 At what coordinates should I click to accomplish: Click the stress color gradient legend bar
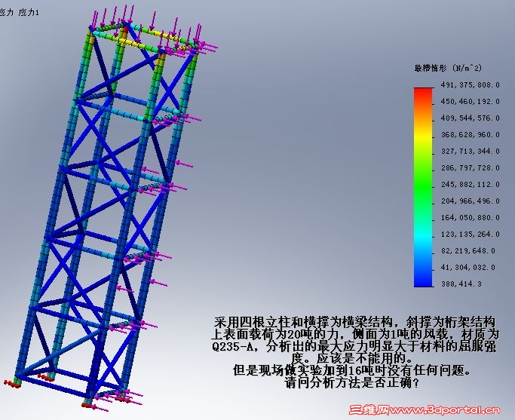click(x=423, y=187)
